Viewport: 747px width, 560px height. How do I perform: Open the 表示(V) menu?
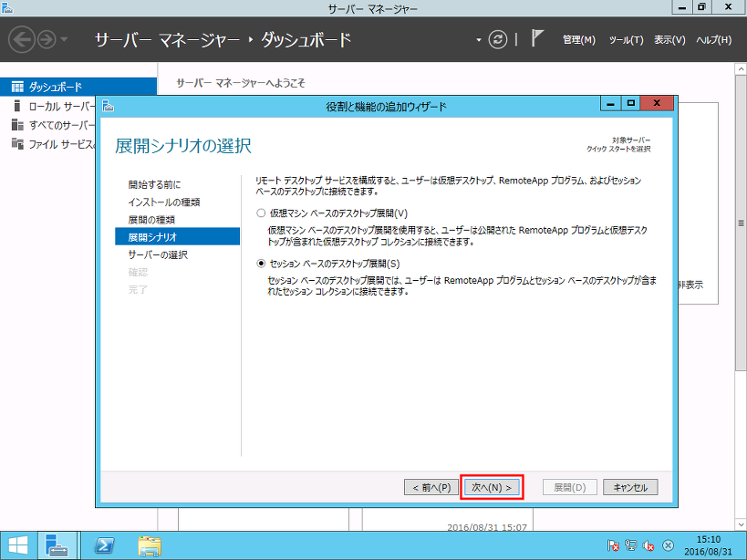669,40
